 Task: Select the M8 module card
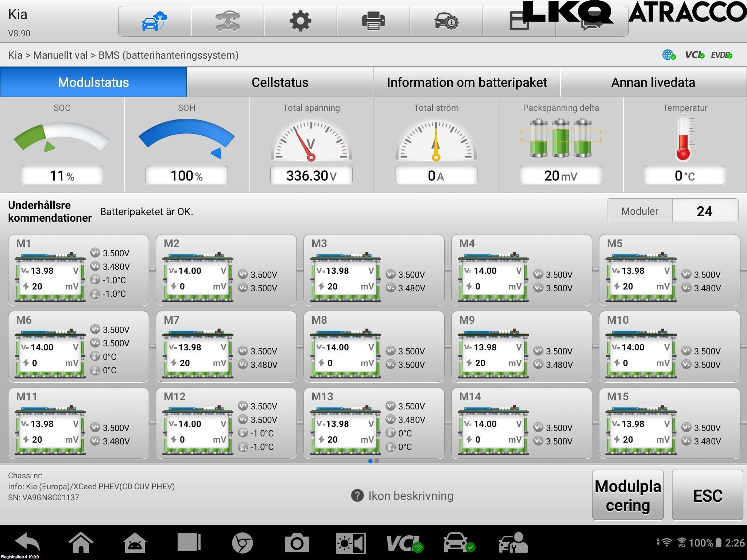pos(373,346)
